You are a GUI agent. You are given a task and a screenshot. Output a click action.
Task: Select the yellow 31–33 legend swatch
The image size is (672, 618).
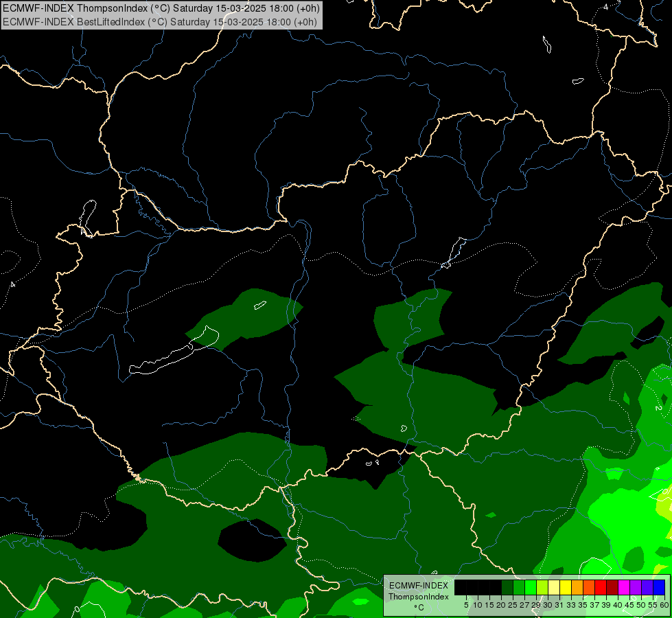[566, 587]
